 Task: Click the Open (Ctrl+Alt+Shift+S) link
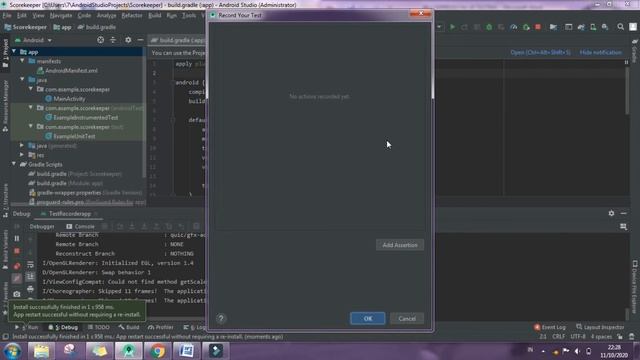(540, 53)
